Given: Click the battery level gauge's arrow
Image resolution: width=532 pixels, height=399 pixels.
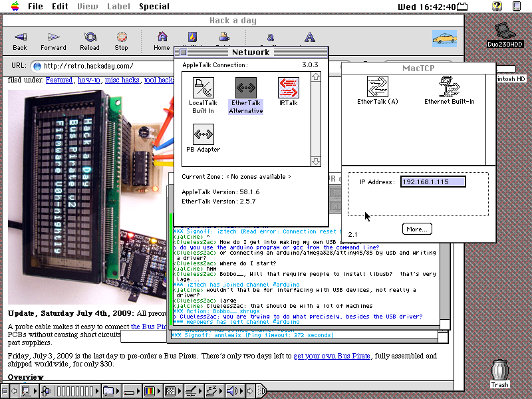Looking at the screenshot, I should click(x=98, y=391).
